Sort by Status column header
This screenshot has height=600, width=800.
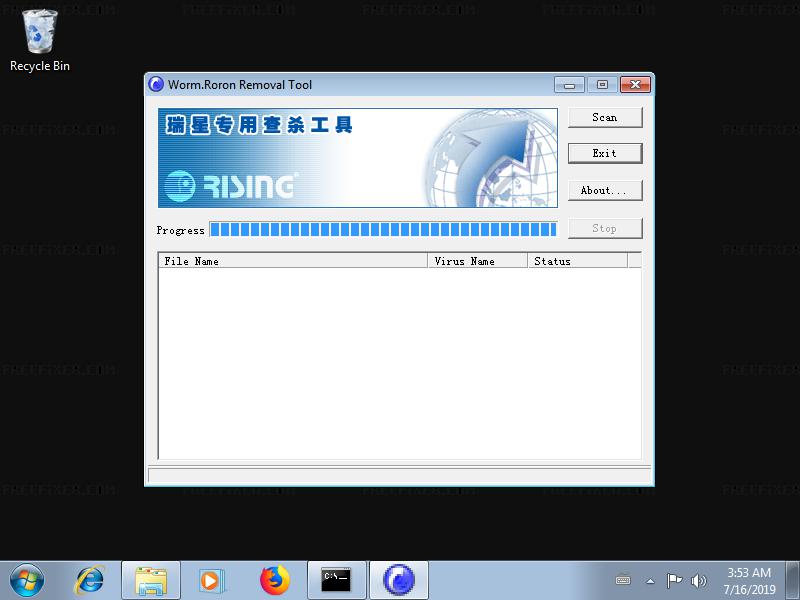point(578,261)
